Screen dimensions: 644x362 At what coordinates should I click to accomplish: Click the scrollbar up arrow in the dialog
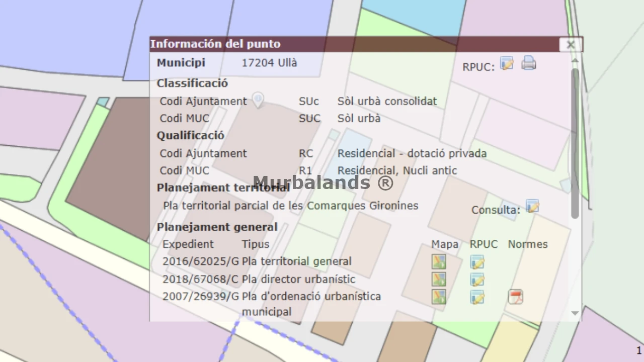575,61
